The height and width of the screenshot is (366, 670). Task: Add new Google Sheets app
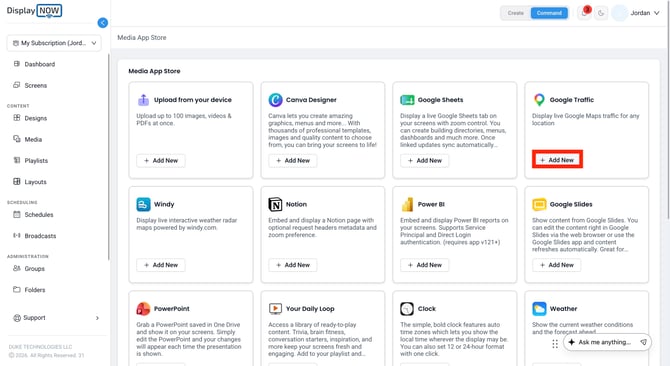[x=425, y=161]
